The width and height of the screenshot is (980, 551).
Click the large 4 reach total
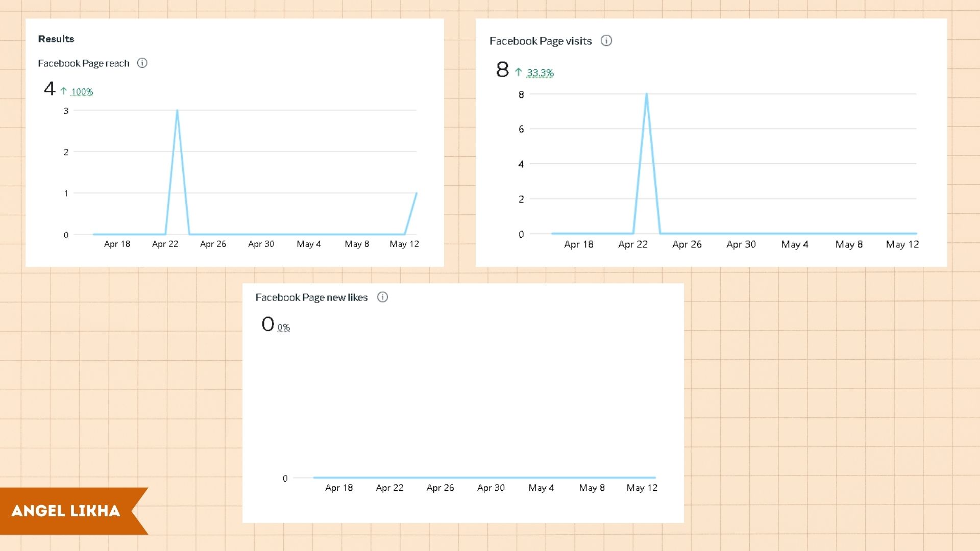(50, 89)
